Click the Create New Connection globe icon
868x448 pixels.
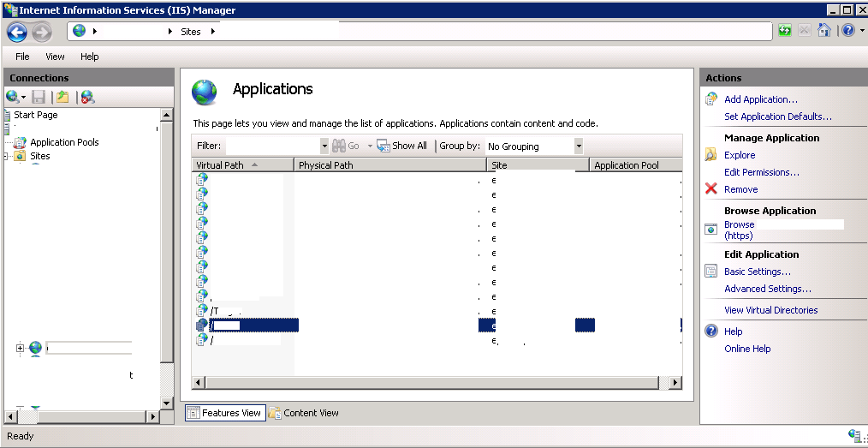(x=12, y=97)
